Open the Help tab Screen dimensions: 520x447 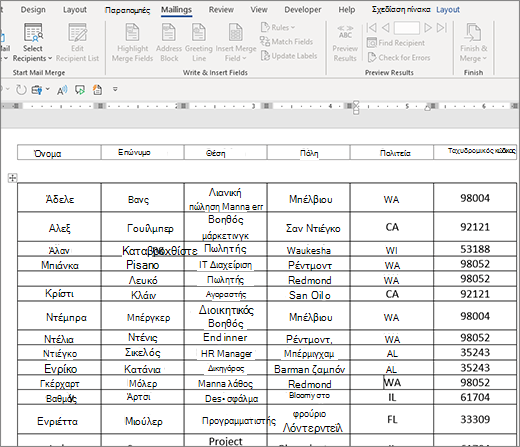click(347, 10)
